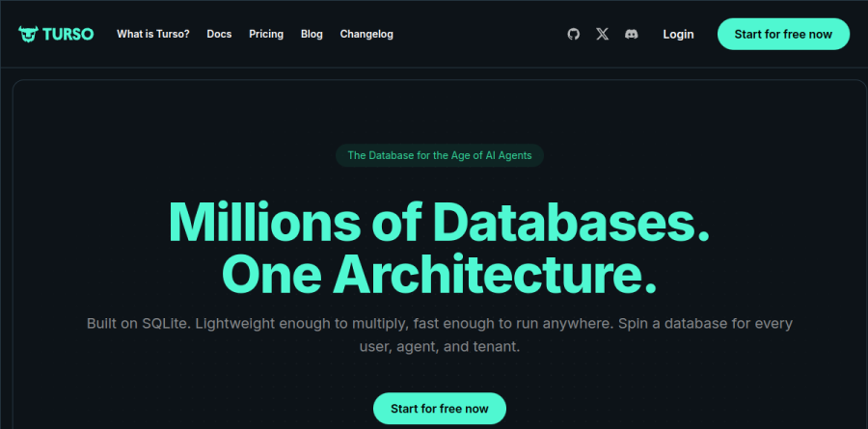The image size is (868, 429).
Task: Click 'The Database for the Age of AI Agents' badge
Action: point(440,155)
